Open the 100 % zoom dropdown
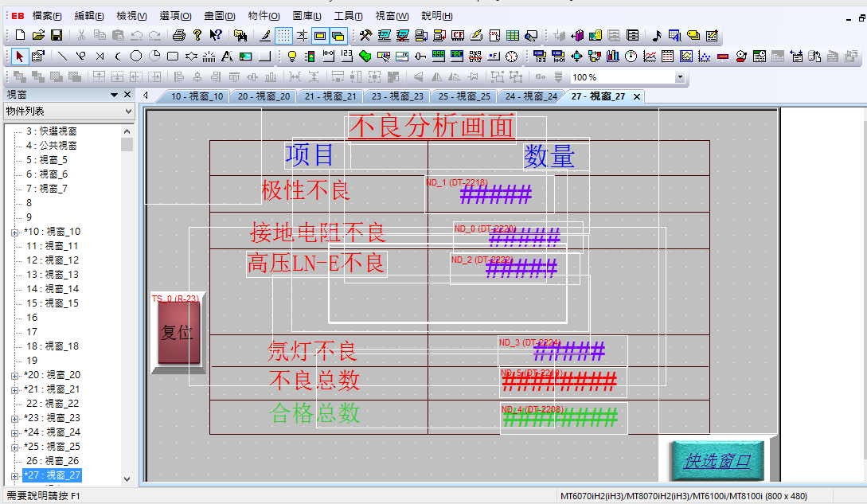Image resolution: width=867 pixels, height=504 pixels. (680, 77)
